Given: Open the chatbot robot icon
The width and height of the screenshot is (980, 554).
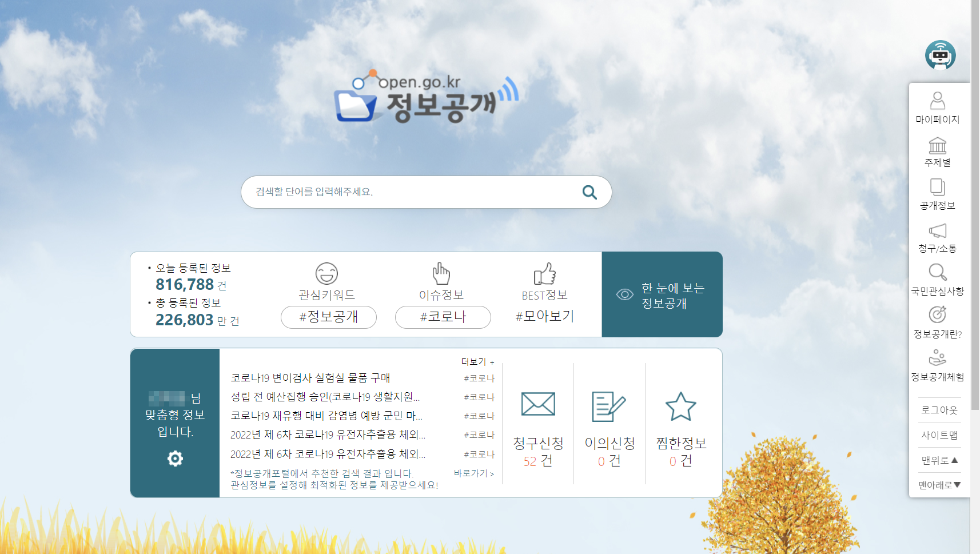Looking at the screenshot, I should click(x=940, y=55).
